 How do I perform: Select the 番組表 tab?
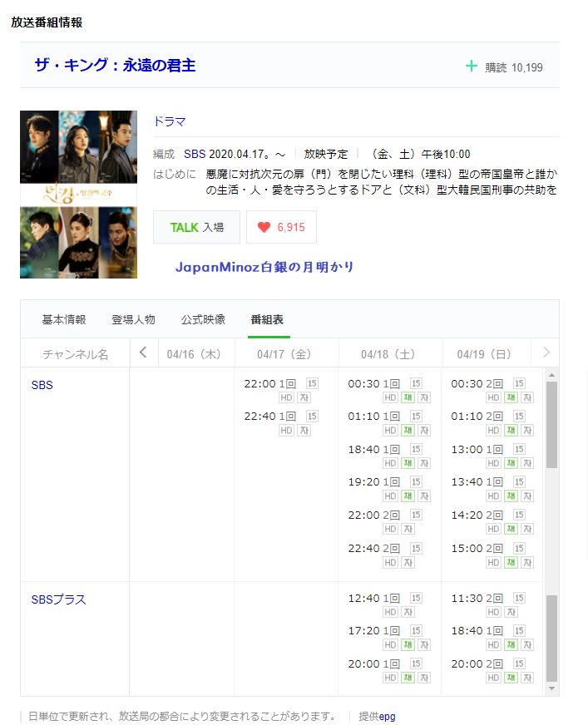[268, 319]
